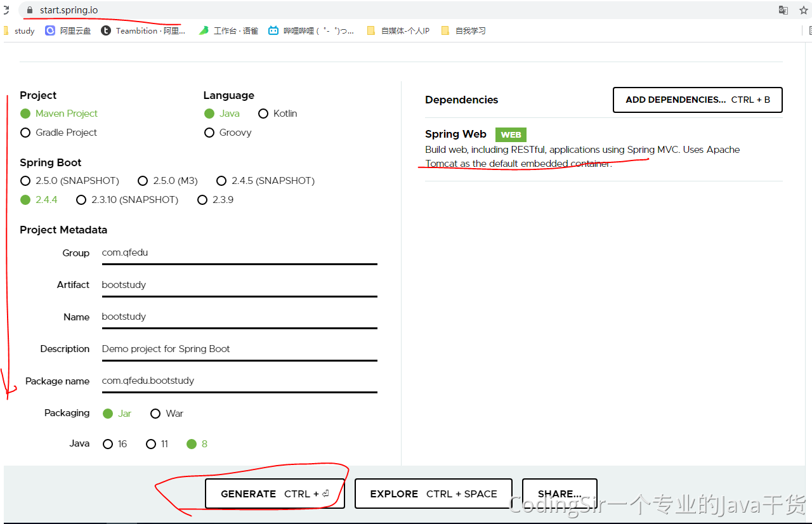Click the Project Metadata heading

click(x=63, y=230)
